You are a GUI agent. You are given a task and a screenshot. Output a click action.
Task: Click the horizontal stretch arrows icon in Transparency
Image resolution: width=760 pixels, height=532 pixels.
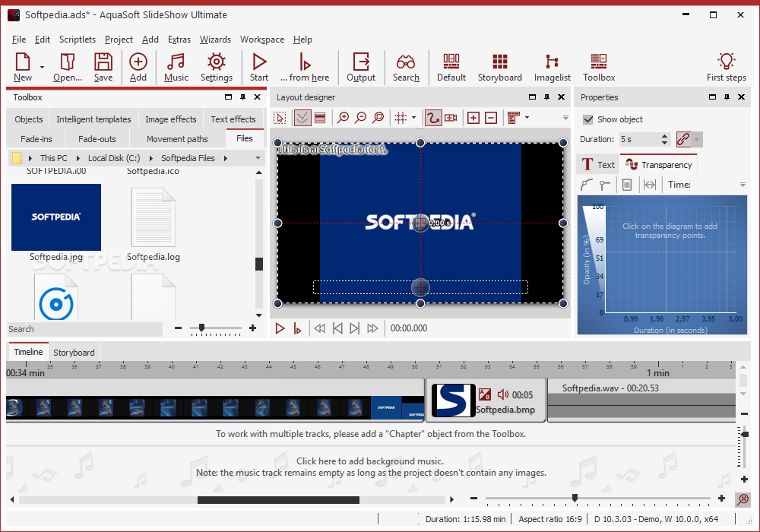pyautogui.click(x=650, y=185)
